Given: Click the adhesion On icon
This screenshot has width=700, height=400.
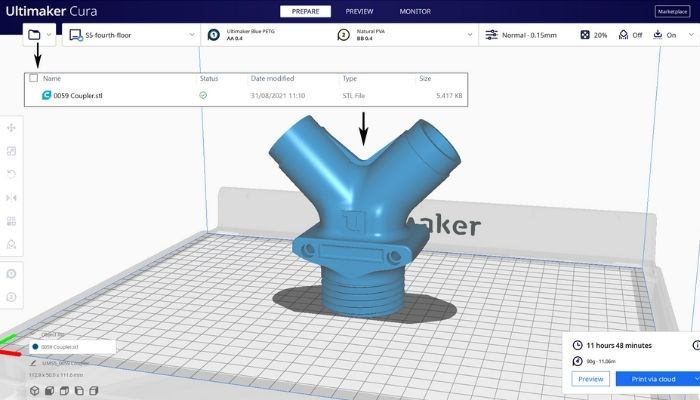Looking at the screenshot, I should tap(658, 35).
